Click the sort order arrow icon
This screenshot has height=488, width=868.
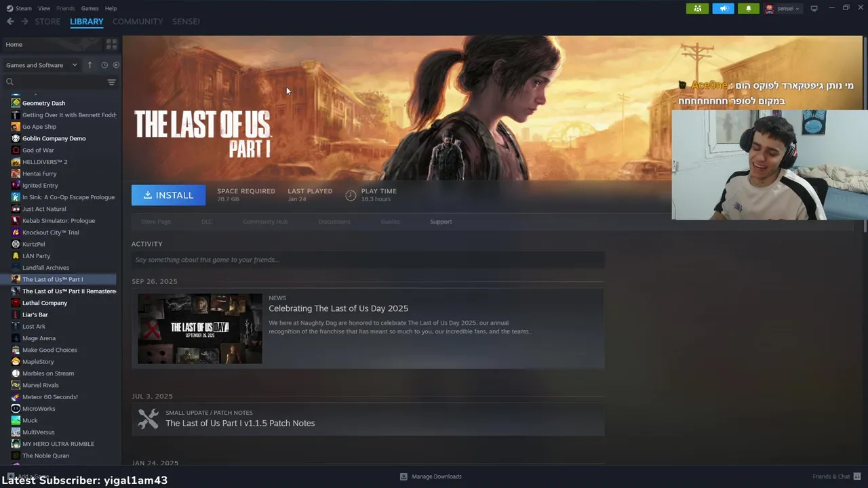coord(90,65)
